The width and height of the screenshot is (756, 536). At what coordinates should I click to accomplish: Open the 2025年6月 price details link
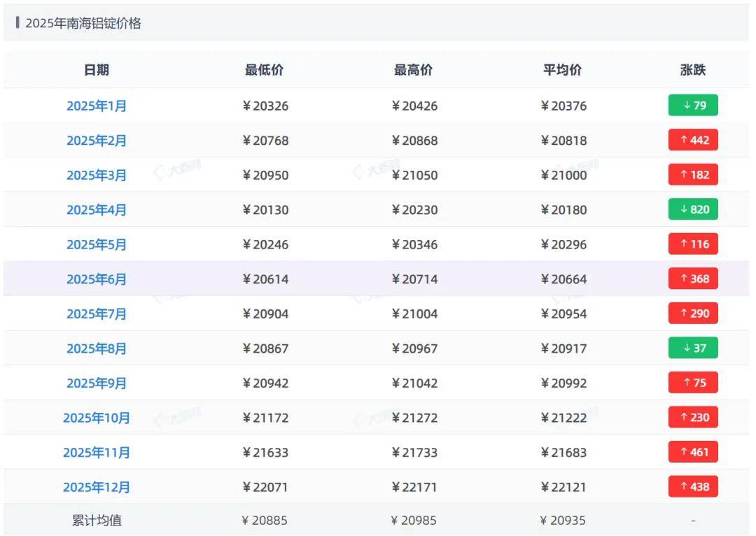pyautogui.click(x=97, y=279)
